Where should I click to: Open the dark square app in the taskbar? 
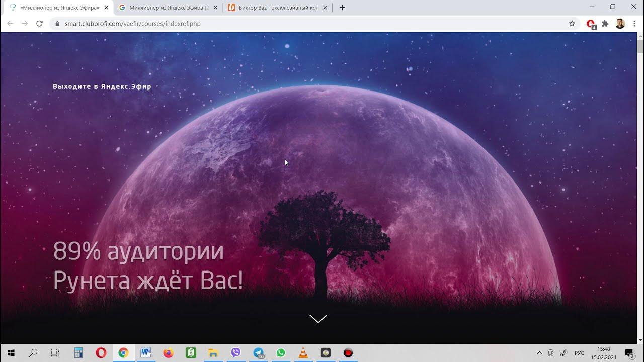326,353
